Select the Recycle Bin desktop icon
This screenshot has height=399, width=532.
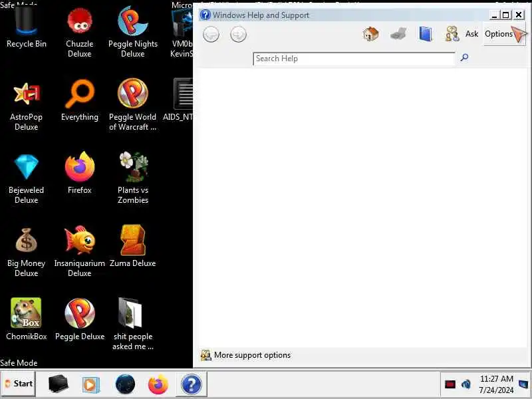tap(26, 27)
